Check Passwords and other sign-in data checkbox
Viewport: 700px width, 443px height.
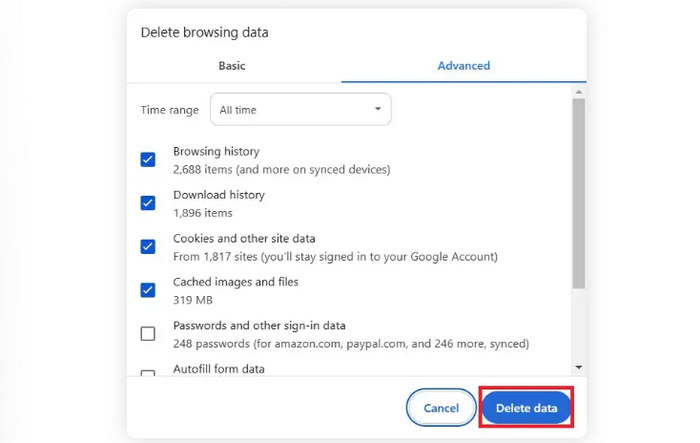(148, 334)
